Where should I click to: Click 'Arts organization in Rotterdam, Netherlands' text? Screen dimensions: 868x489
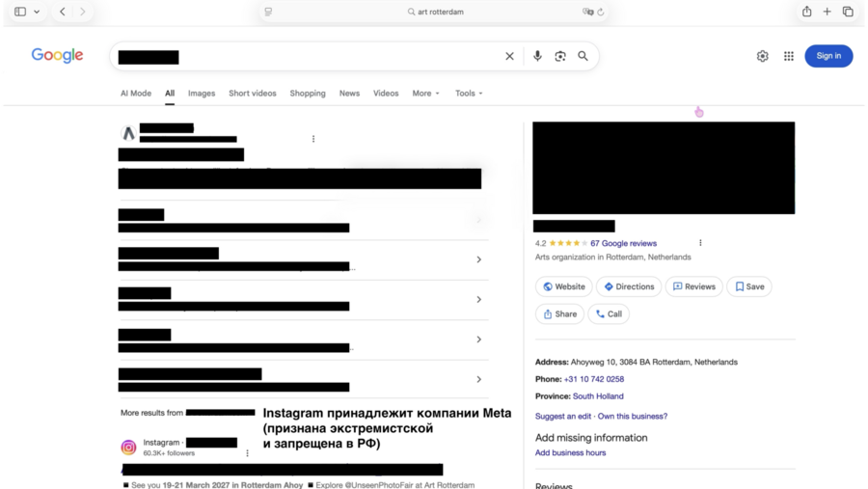pyautogui.click(x=612, y=258)
